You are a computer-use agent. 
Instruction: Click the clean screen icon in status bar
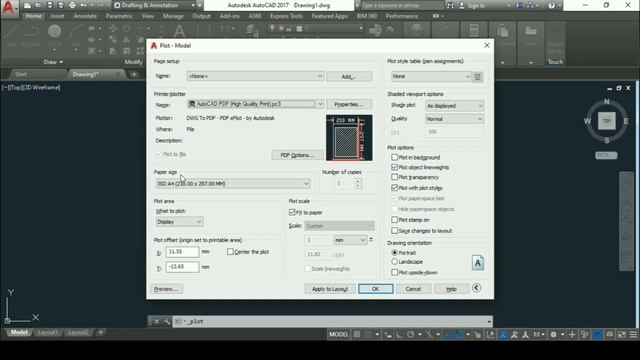(x=622, y=334)
